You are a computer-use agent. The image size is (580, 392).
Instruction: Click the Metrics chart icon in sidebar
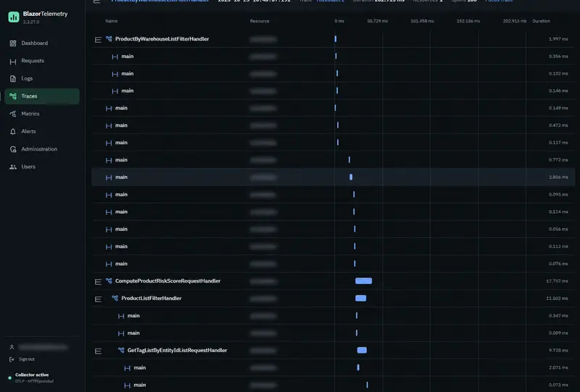[13, 114]
